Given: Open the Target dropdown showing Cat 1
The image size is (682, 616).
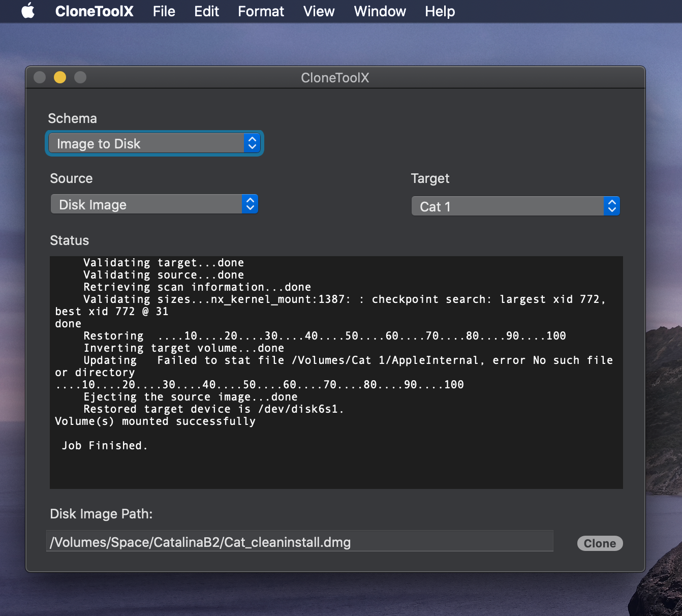Looking at the screenshot, I should [516, 206].
